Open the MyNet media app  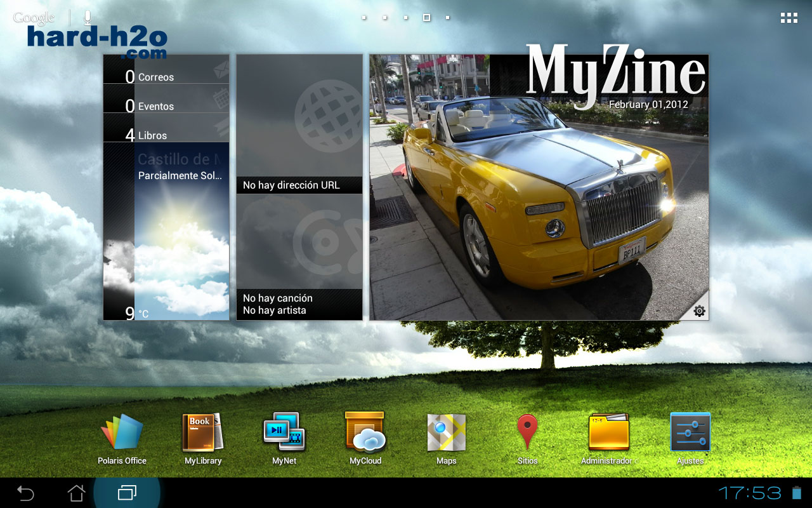[x=284, y=439]
